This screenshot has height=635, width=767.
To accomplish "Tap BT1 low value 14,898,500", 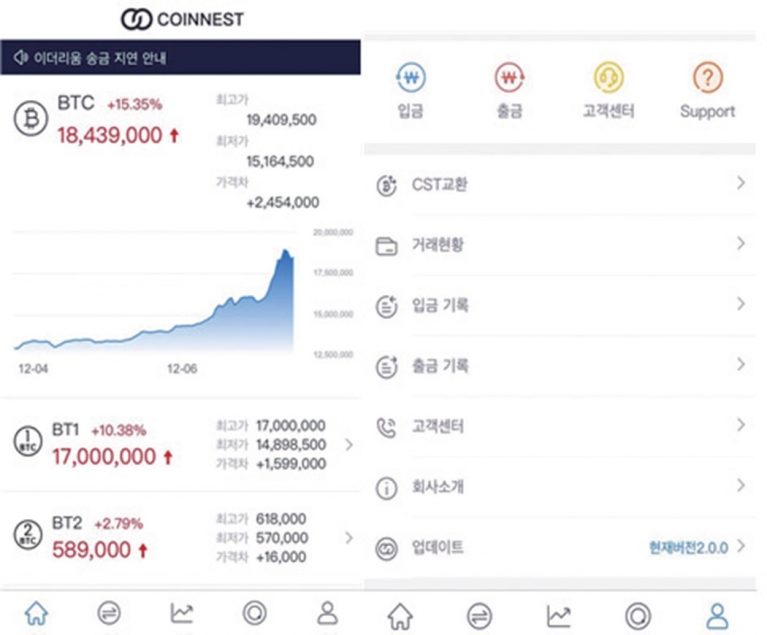I will pos(291,445).
